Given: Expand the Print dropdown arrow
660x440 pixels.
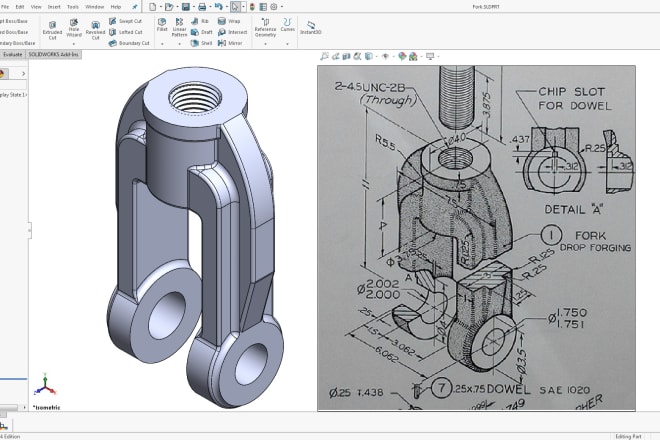Looking at the screenshot, I should [209, 7].
